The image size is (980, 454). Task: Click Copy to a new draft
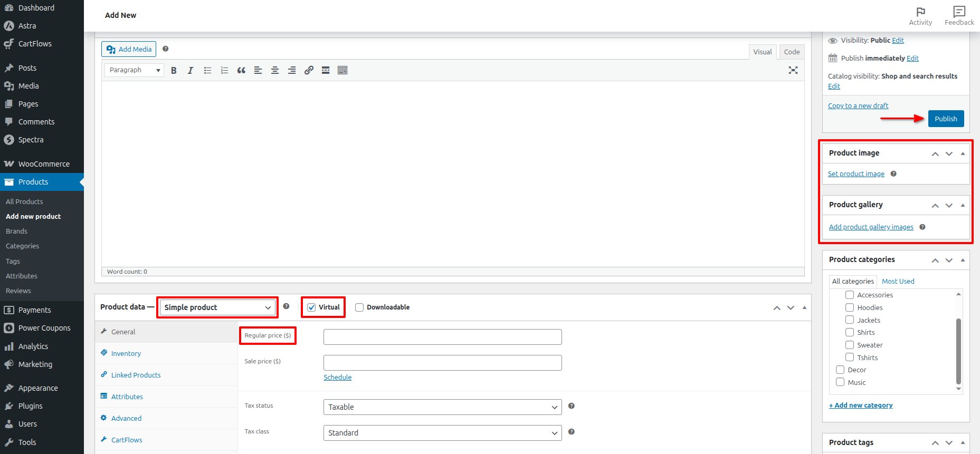coord(858,105)
